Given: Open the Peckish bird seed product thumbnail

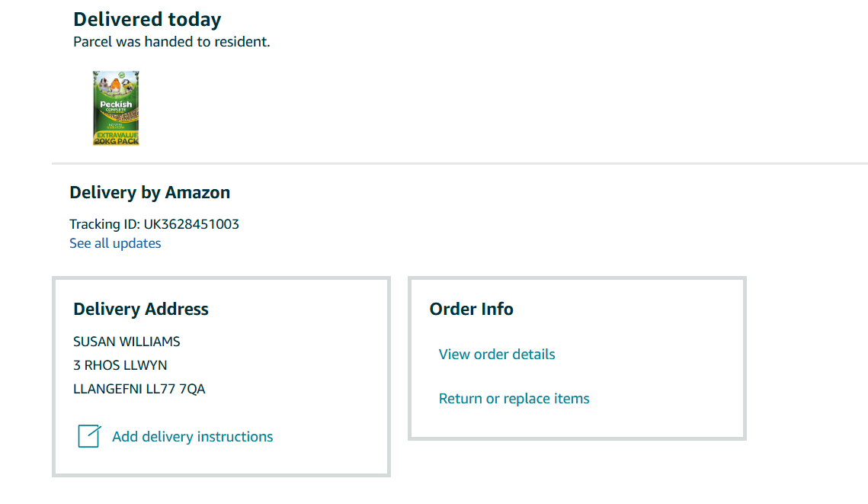Looking at the screenshot, I should pos(116,108).
